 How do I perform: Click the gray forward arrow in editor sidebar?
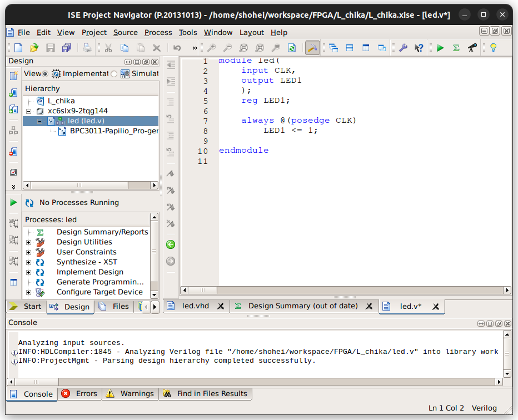tap(171, 261)
